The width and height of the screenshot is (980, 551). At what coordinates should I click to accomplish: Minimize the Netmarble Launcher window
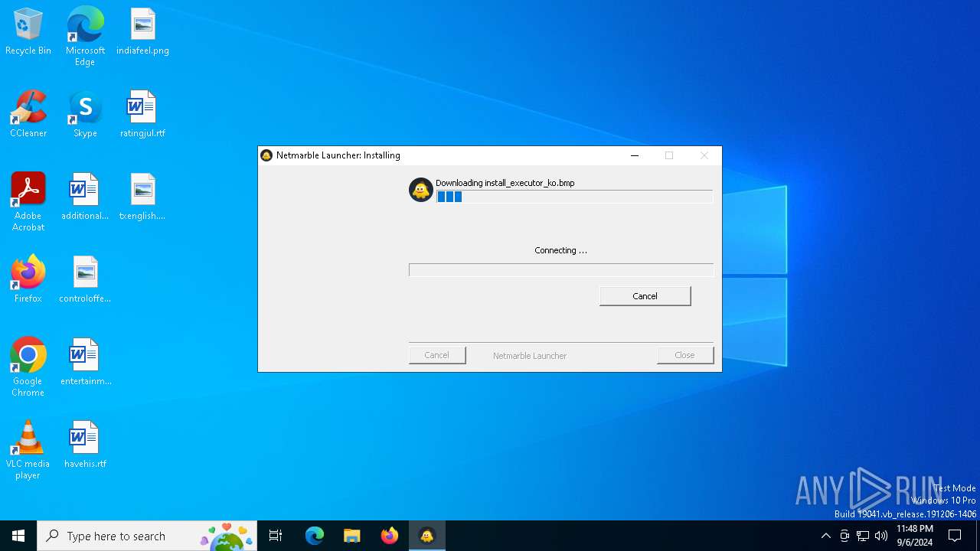click(x=635, y=155)
